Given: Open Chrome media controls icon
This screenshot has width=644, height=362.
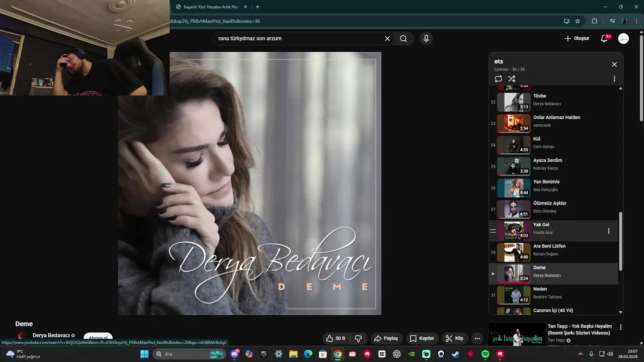Looking at the screenshot, I should click(x=612, y=21).
